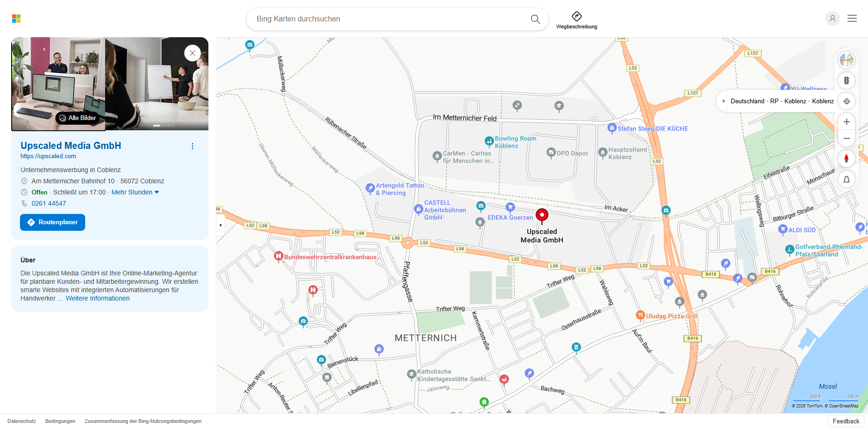This screenshot has width=868, height=428.
Task: Select the DPD Depot marker
Action: coord(551,153)
